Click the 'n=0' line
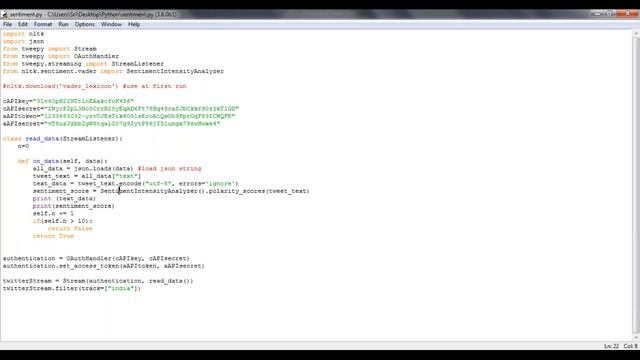The image size is (640, 360). [23, 146]
